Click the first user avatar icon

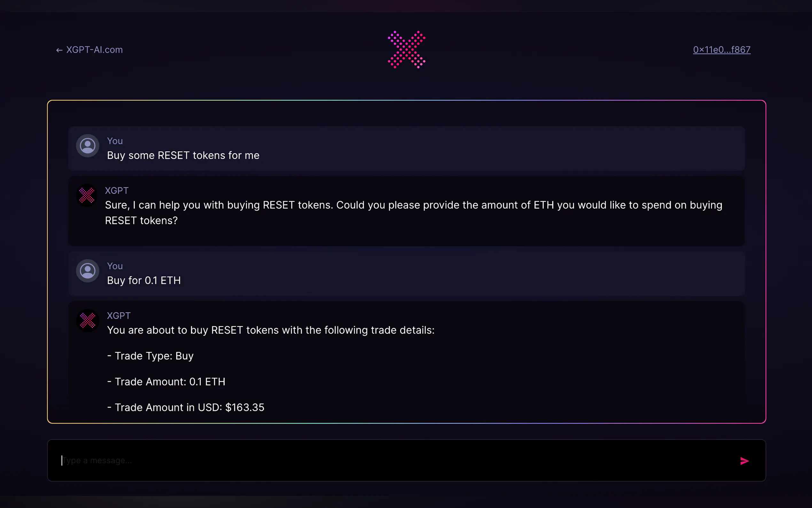88,146
